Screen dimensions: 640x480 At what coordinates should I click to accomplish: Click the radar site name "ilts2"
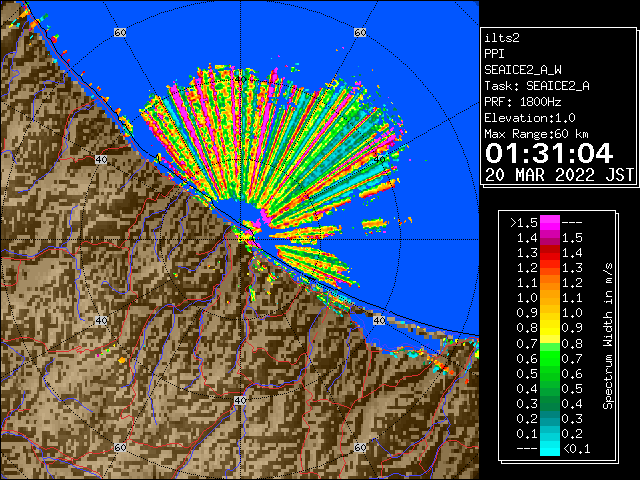click(x=502, y=38)
